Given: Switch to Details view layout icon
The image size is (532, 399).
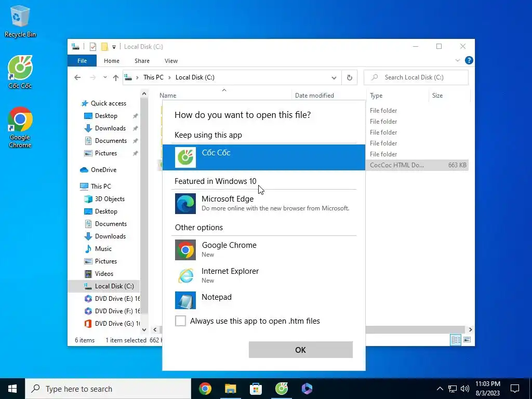Looking at the screenshot, I should tap(456, 340).
